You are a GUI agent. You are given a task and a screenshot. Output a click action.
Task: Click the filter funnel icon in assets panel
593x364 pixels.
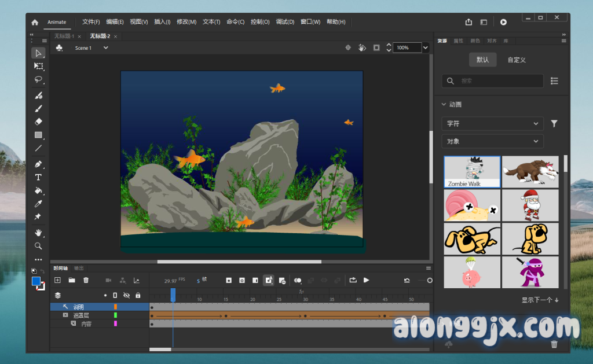click(554, 123)
